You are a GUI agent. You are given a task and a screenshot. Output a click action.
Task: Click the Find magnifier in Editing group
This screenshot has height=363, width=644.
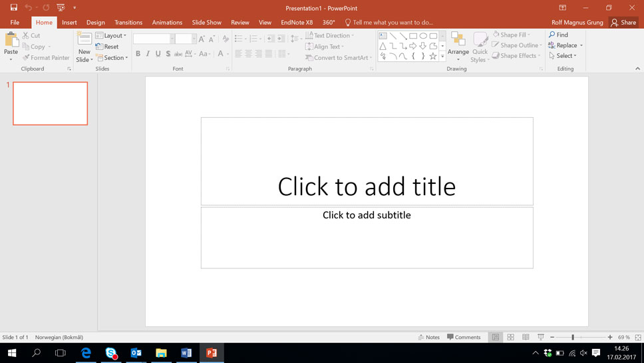(x=552, y=35)
